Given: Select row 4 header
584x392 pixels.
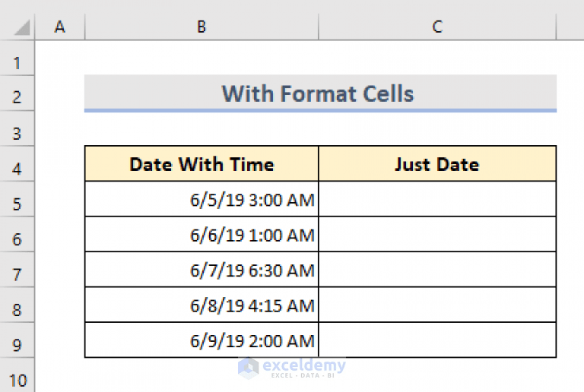Looking at the screenshot, I should point(17,164).
